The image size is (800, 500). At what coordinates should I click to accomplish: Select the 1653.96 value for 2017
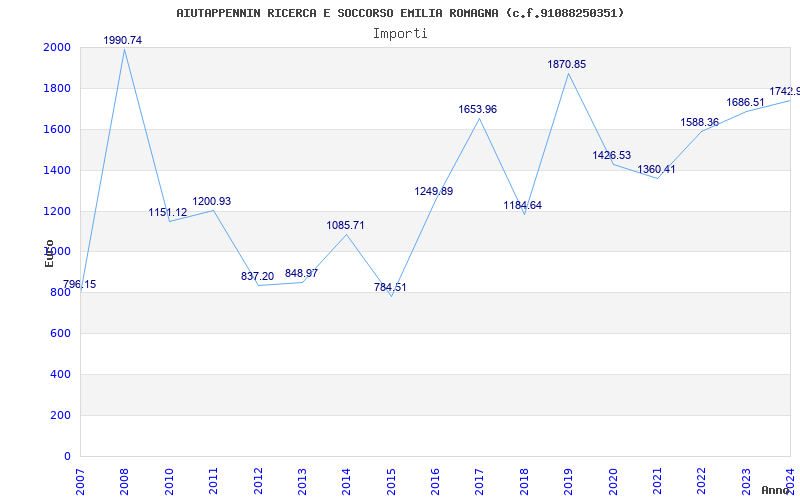click(x=478, y=109)
